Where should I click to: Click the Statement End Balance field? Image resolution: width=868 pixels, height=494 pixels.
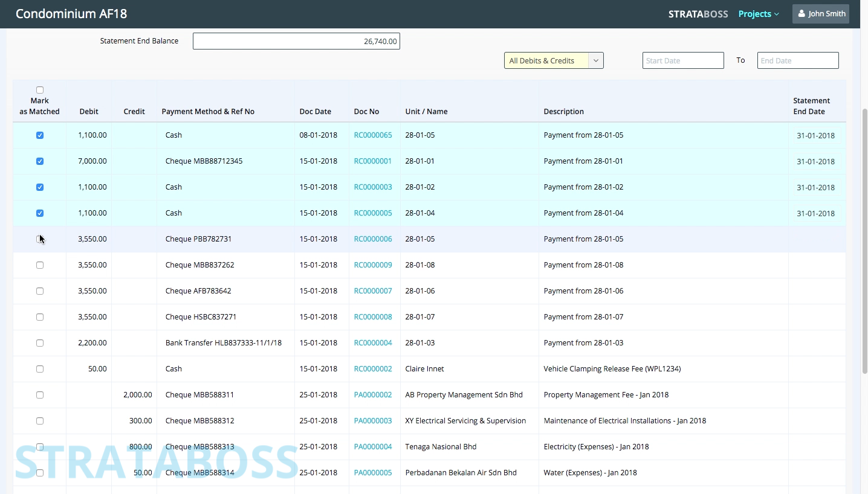(296, 41)
